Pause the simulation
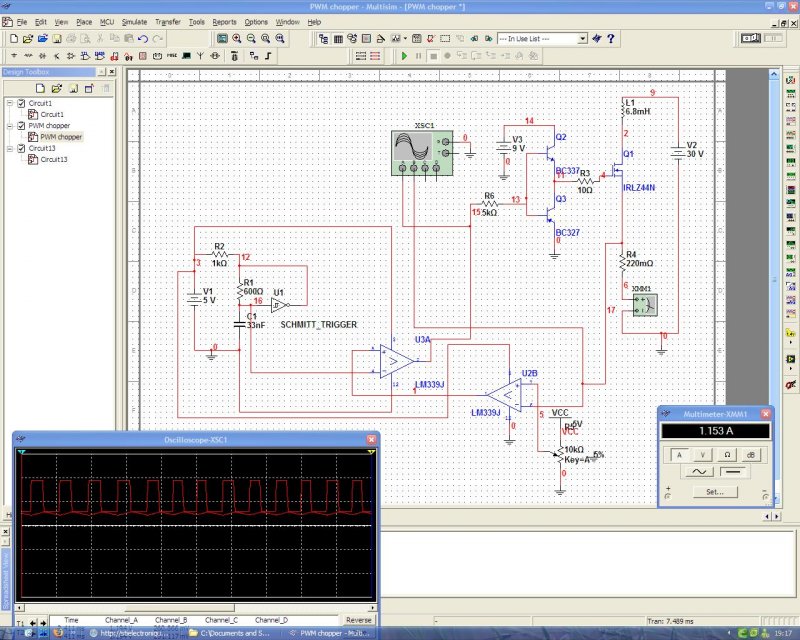Viewport: 800px width, 640px height. 419,55
